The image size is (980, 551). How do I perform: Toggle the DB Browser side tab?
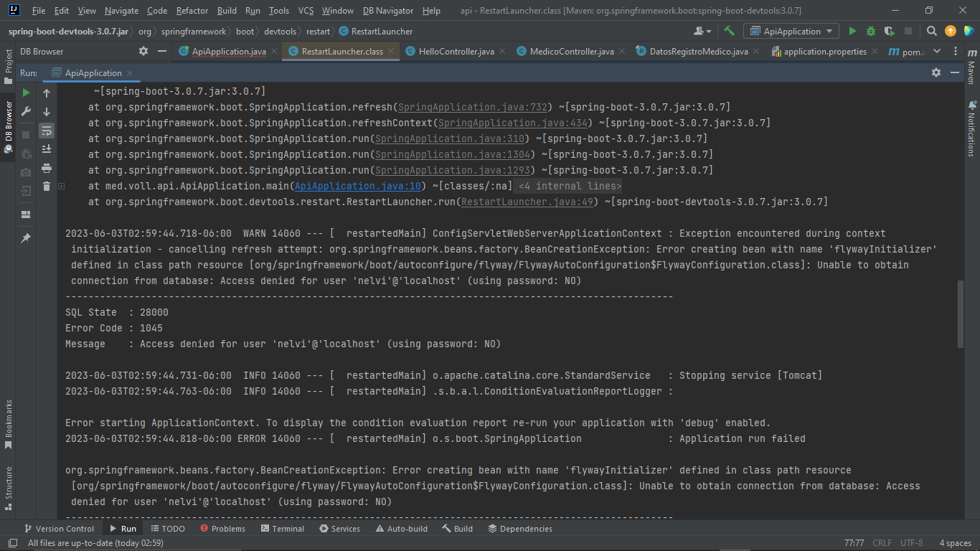(9, 127)
